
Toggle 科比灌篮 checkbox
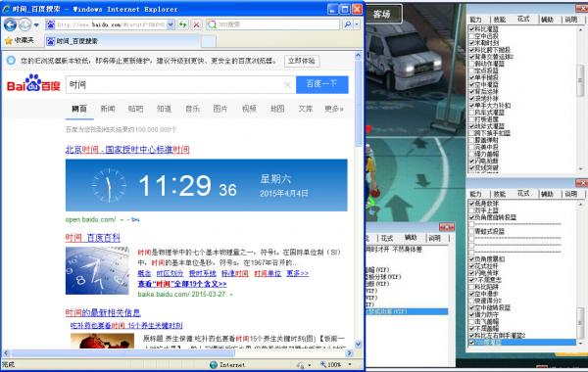[x=472, y=28]
